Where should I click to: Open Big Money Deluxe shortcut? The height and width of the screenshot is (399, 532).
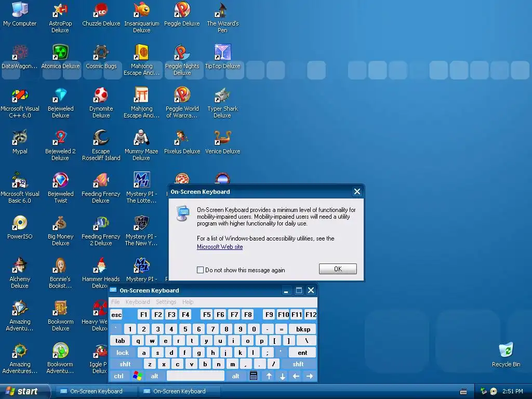coord(60,231)
